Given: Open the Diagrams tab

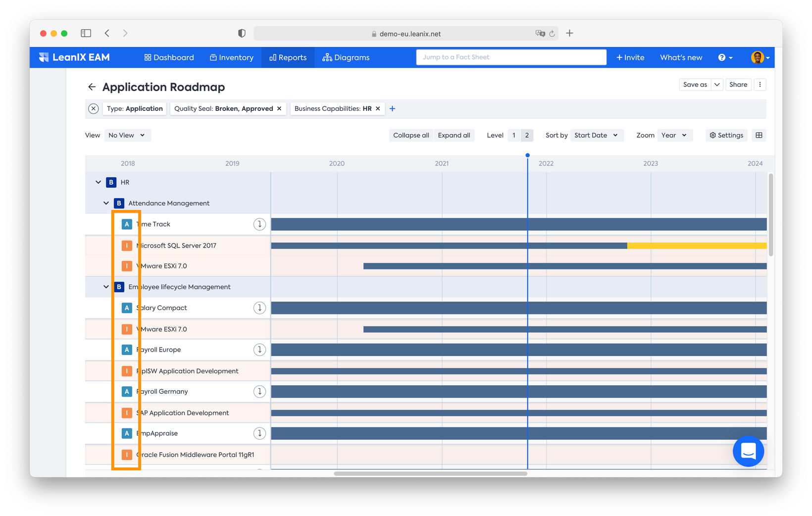Looking at the screenshot, I should click(346, 57).
